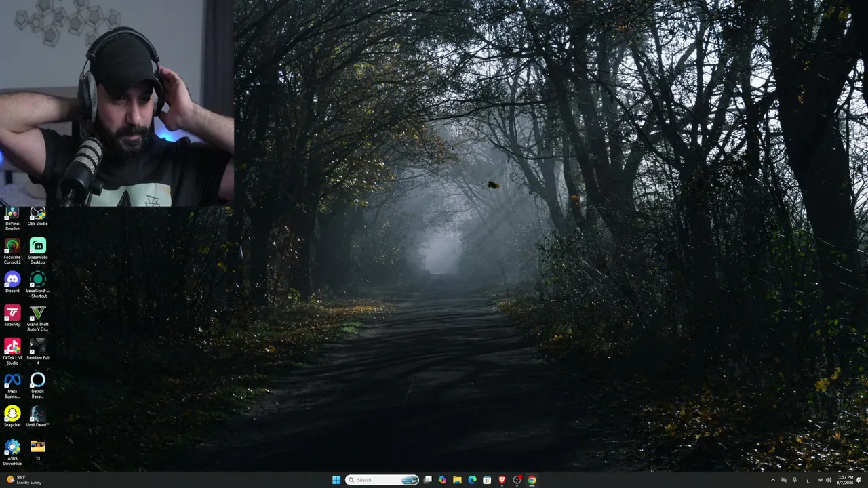This screenshot has width=868, height=488.
Task: Click the taskbar Search box
Action: pos(382,480)
